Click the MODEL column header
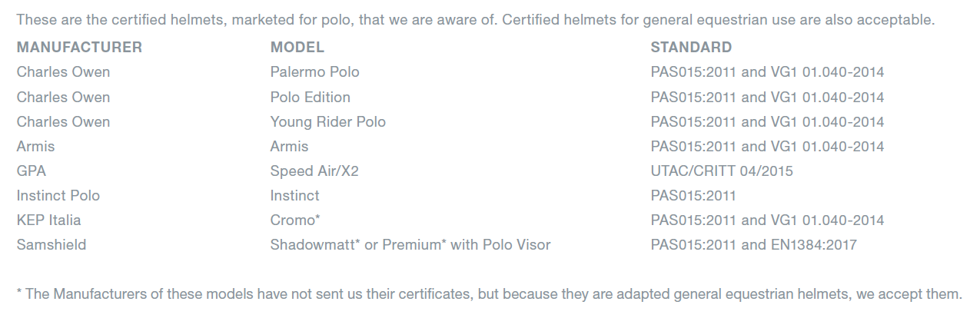The height and width of the screenshot is (328, 980). (x=297, y=48)
